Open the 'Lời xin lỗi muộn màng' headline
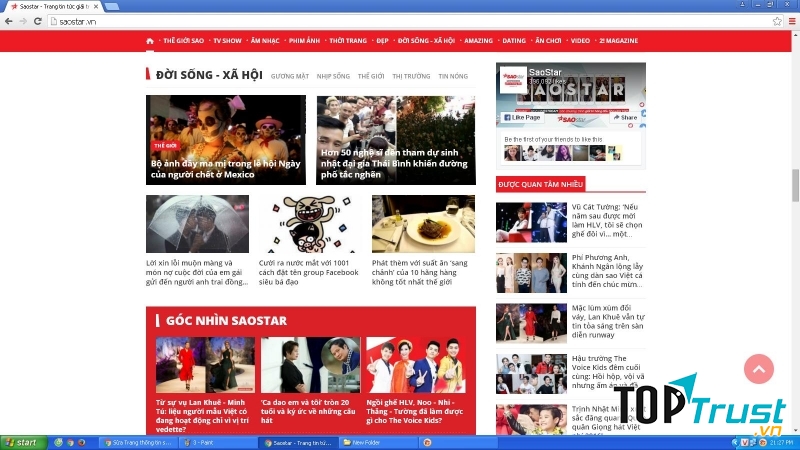Screen dimensions: 800x450 pyautogui.click(x=197, y=272)
